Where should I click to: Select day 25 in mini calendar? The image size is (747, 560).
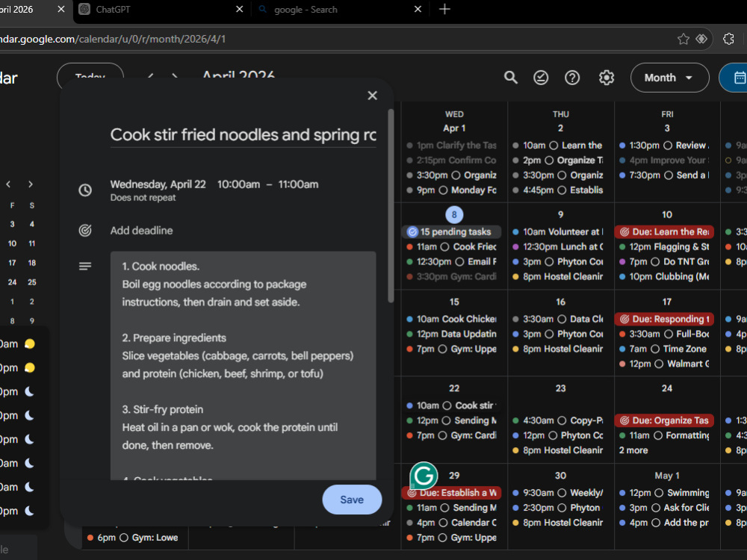[x=32, y=282]
